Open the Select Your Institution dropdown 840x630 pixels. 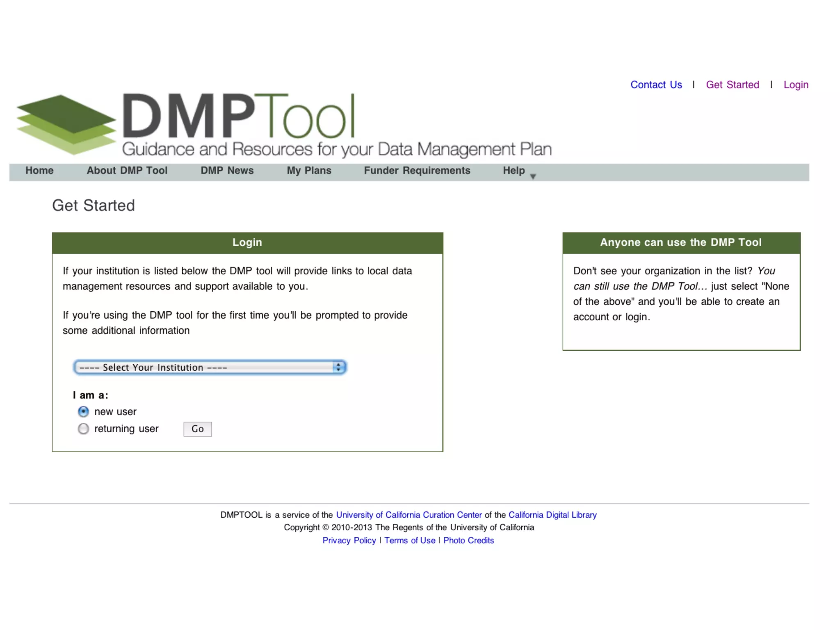pyautogui.click(x=209, y=367)
